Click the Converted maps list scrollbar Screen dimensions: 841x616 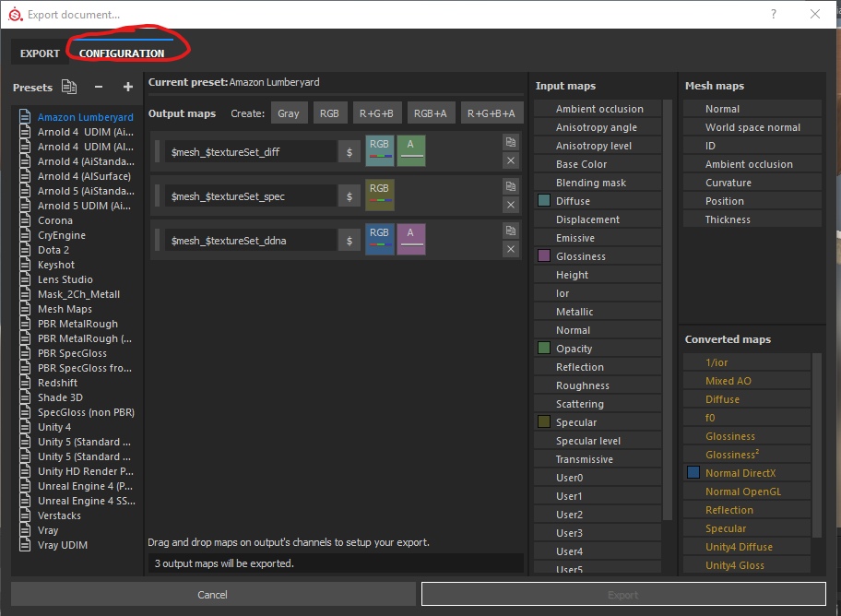point(817,445)
